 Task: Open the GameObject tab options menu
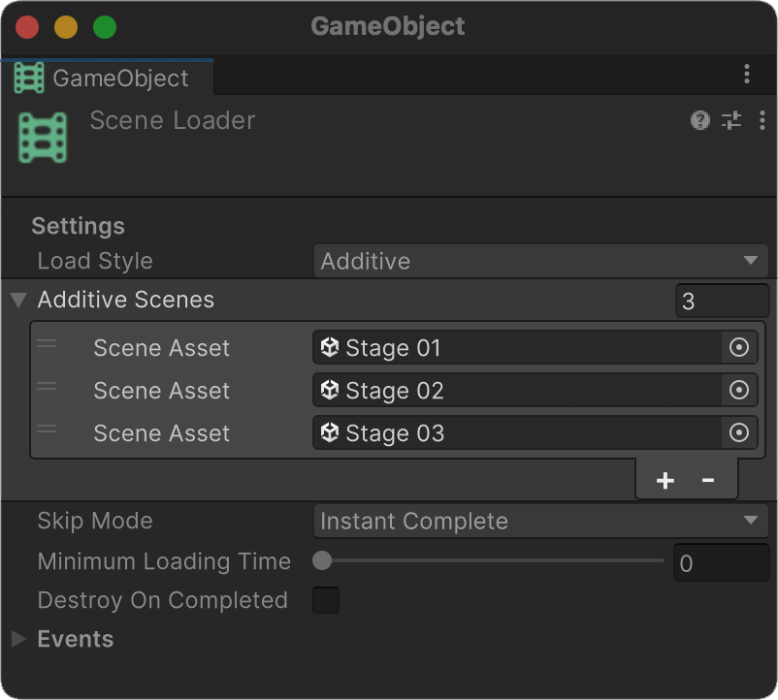[x=747, y=74]
